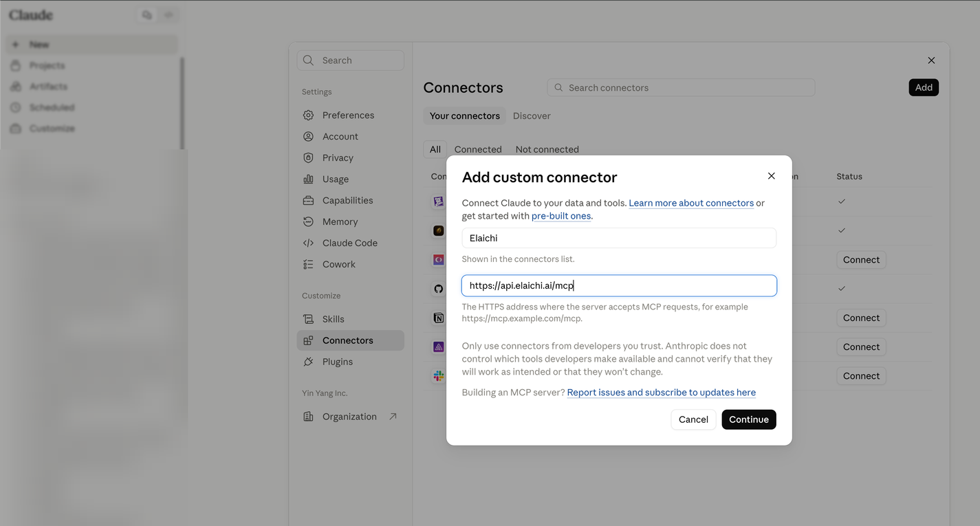Click the GitHub connector icon

(x=438, y=289)
